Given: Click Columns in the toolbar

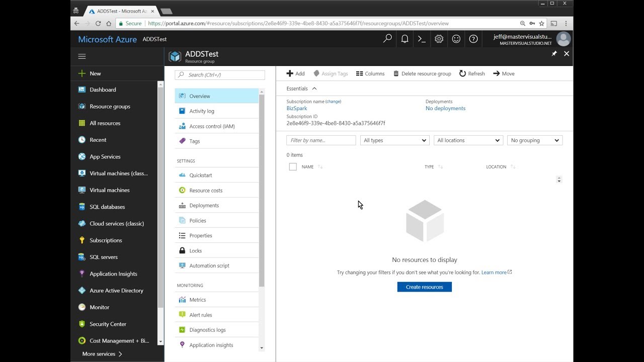Looking at the screenshot, I should 370,73.
